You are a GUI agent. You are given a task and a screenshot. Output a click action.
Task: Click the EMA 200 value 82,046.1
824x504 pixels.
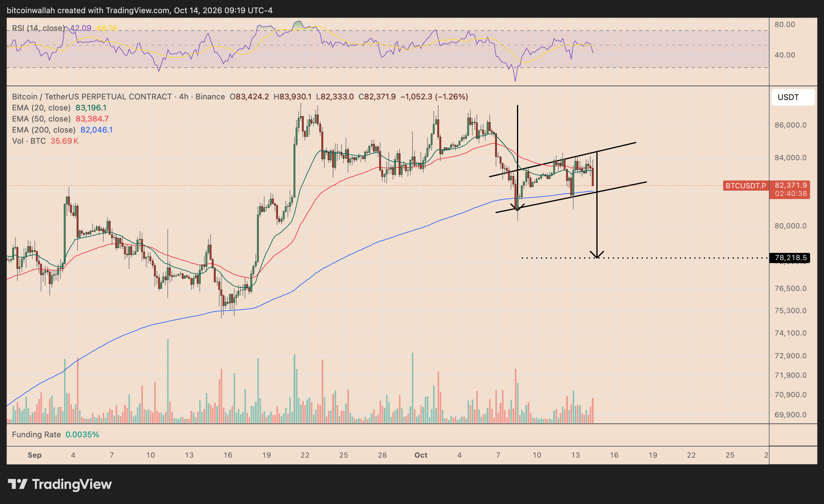pyautogui.click(x=97, y=130)
